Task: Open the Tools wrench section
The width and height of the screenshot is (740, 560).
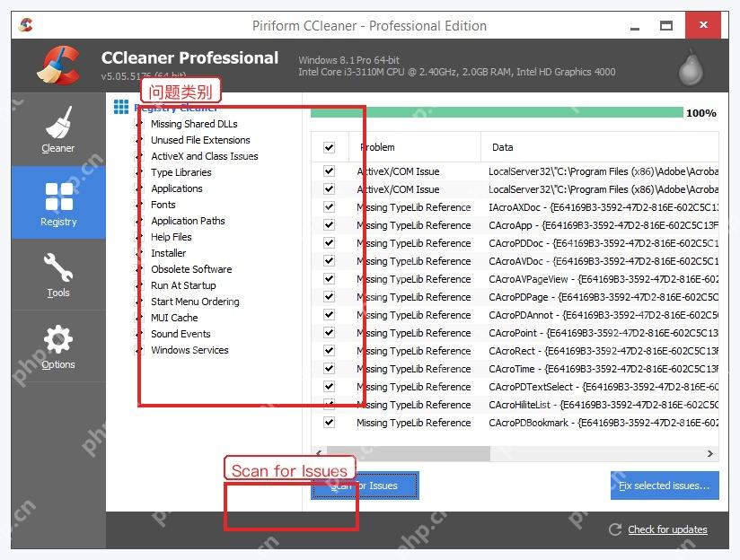Action: [x=58, y=275]
